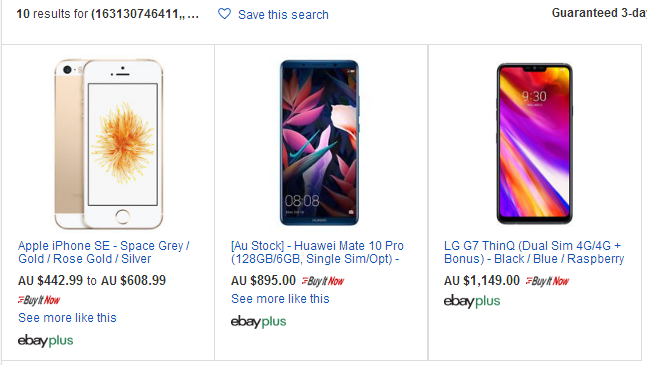Open Apple iPhone SE listing title

point(104,252)
